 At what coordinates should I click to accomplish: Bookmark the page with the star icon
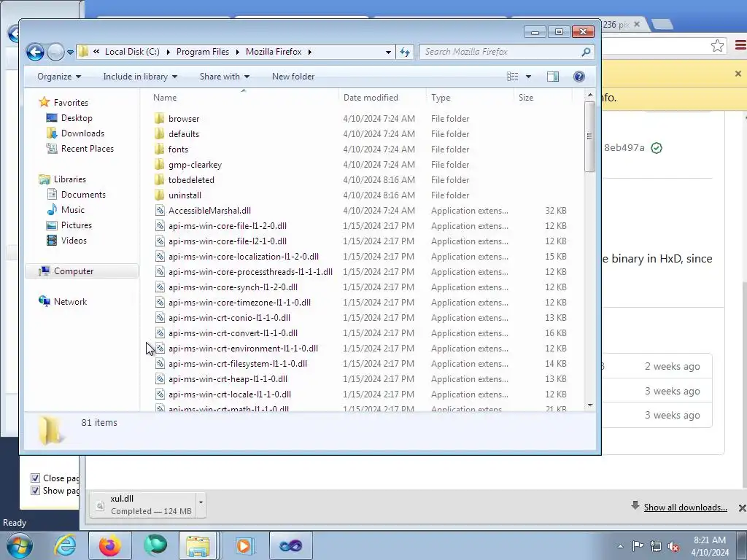click(x=717, y=46)
